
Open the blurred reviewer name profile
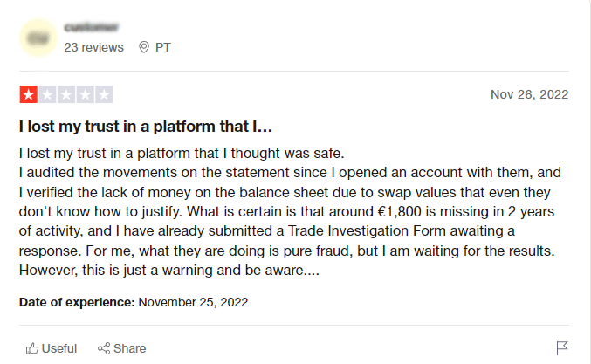pyautogui.click(x=91, y=28)
